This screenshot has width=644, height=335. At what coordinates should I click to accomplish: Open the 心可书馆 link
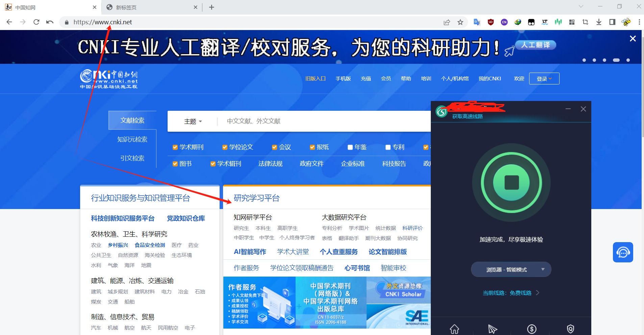(x=357, y=268)
